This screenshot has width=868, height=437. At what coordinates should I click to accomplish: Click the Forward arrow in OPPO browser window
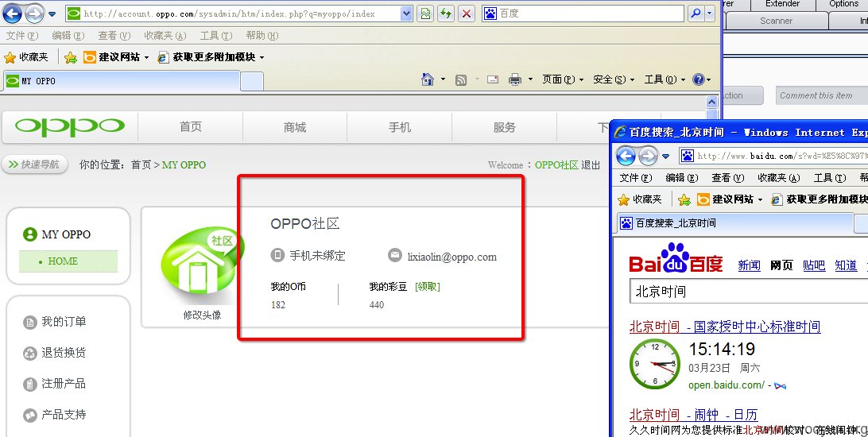(35, 14)
